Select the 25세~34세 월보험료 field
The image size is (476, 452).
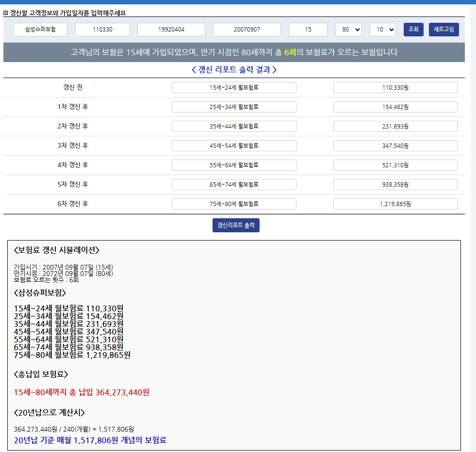point(234,107)
